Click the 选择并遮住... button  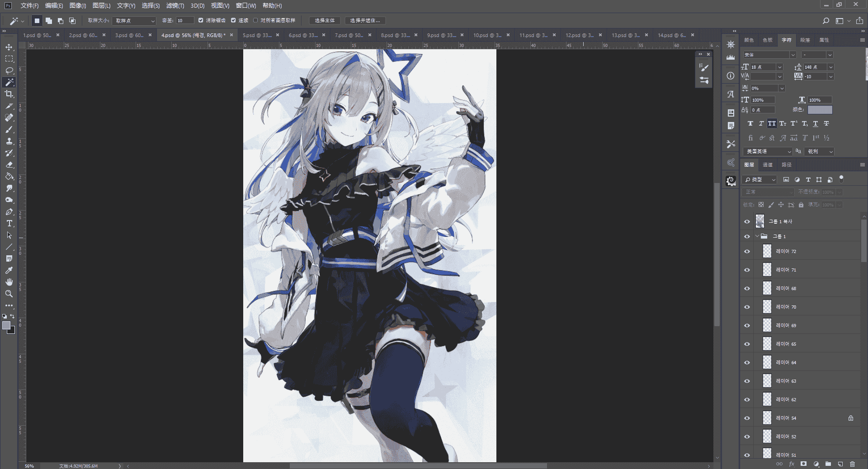coord(365,21)
